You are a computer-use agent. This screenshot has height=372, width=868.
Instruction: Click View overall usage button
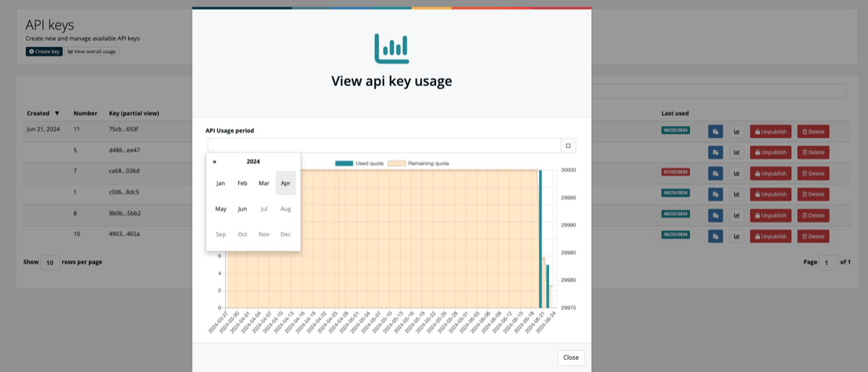pos(92,51)
